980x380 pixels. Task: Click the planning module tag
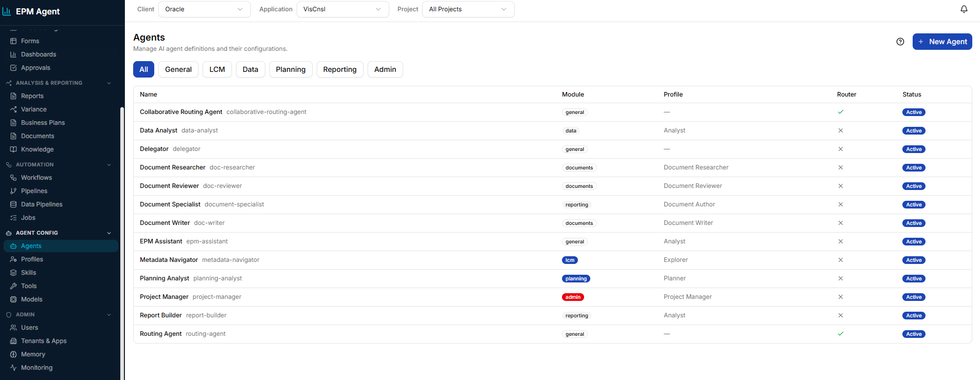576,279
